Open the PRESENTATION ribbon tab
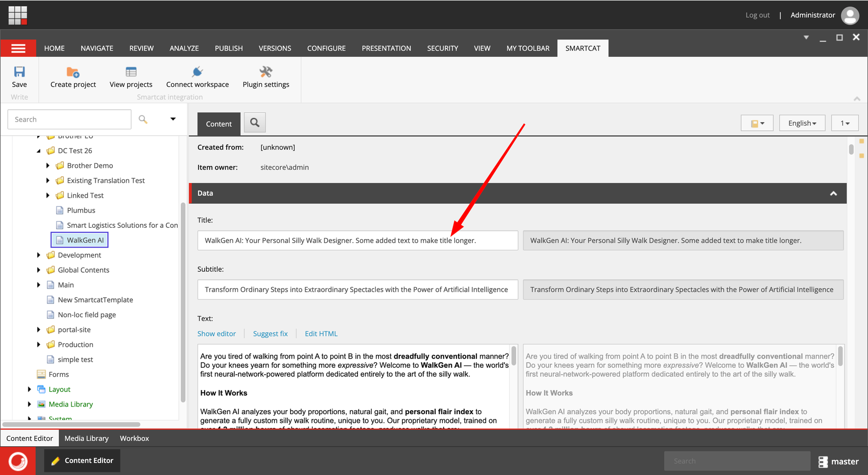The height and width of the screenshot is (475, 868). click(387, 48)
